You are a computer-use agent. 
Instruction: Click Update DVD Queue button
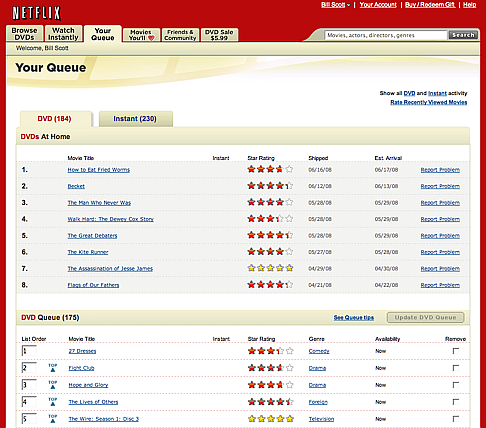click(425, 317)
